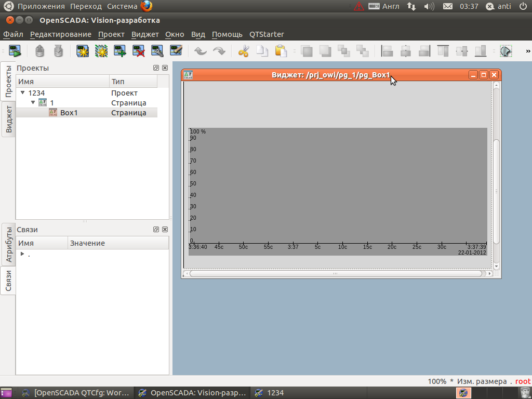Click the redo arrow toolbar icon

coord(219,51)
